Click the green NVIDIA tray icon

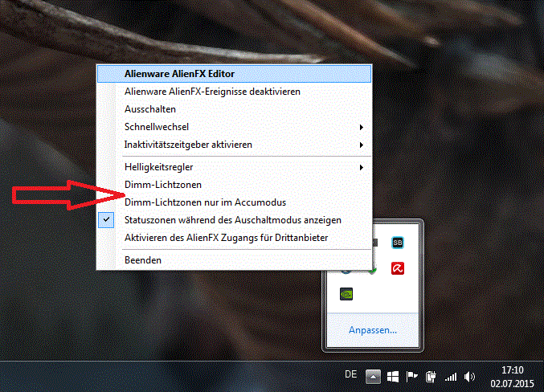coord(346,294)
